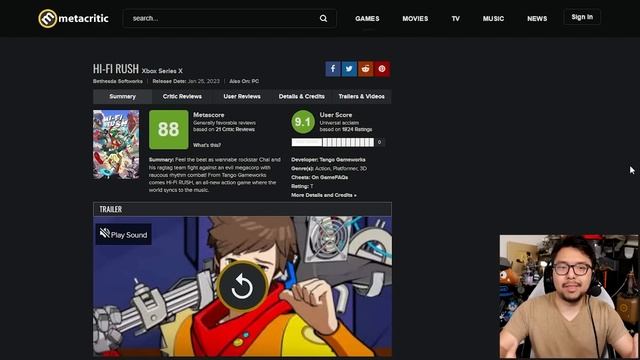Click the 88 Metascore box
This screenshot has width=640, height=360.
(169, 129)
